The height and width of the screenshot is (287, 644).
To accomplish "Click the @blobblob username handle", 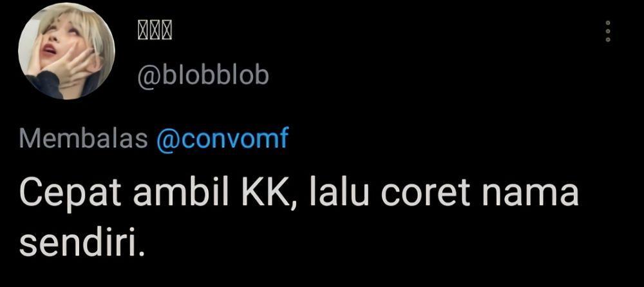I will tap(203, 75).
